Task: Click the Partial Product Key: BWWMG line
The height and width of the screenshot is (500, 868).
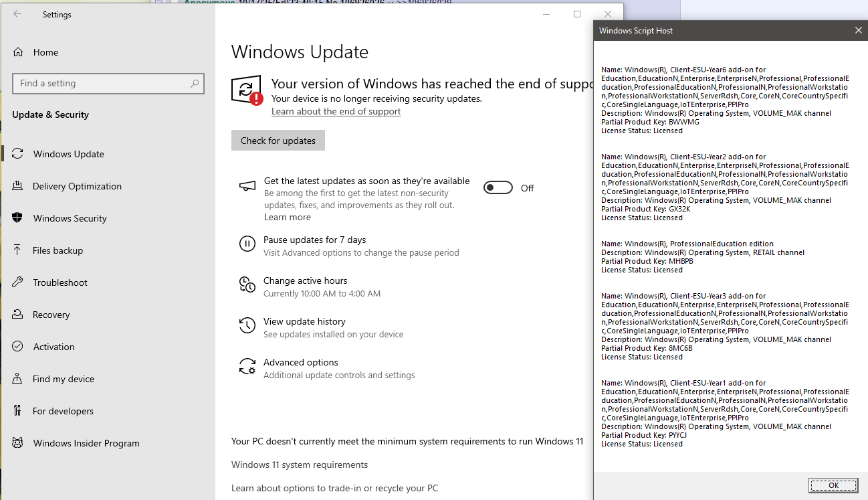Action: click(x=649, y=122)
